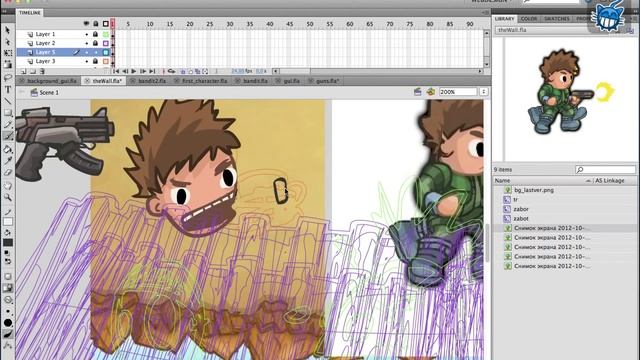Select the Subselection tool

click(8, 42)
